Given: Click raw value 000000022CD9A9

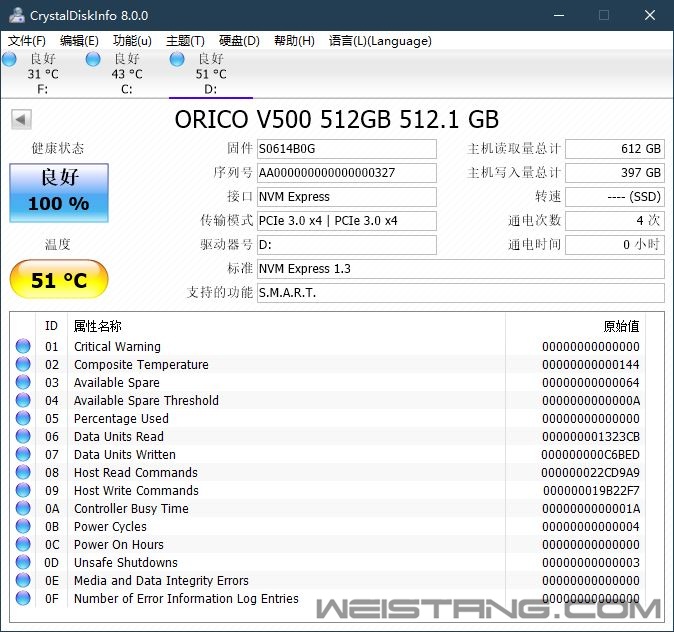Looking at the screenshot, I should (590, 472).
